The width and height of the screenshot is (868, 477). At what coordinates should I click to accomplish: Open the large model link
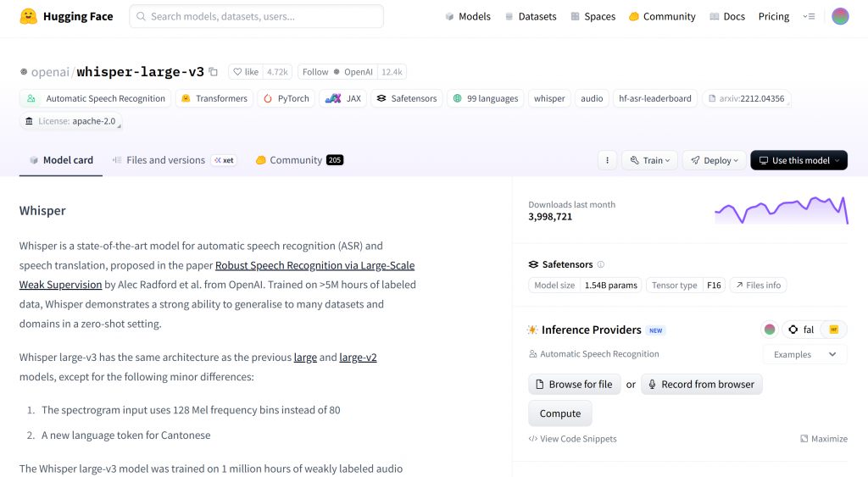(305, 358)
